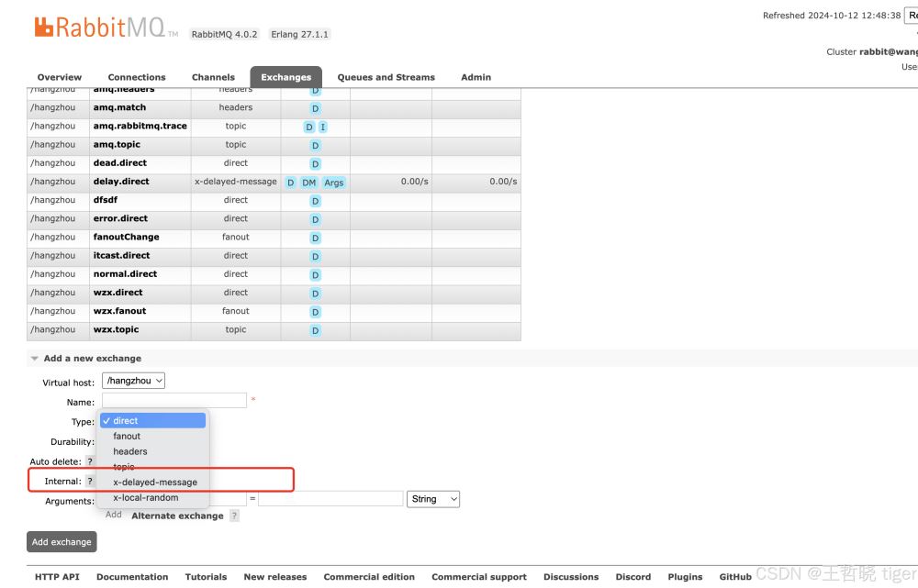
Task: Open Queues and Streams tab
Action: [x=386, y=77]
